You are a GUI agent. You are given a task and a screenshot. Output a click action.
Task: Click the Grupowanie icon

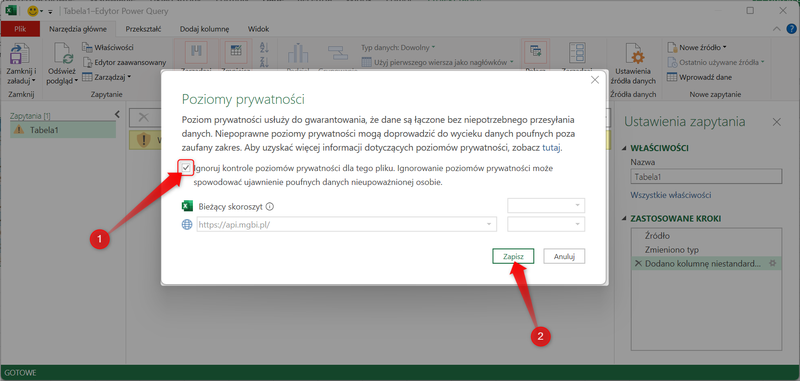click(x=337, y=53)
